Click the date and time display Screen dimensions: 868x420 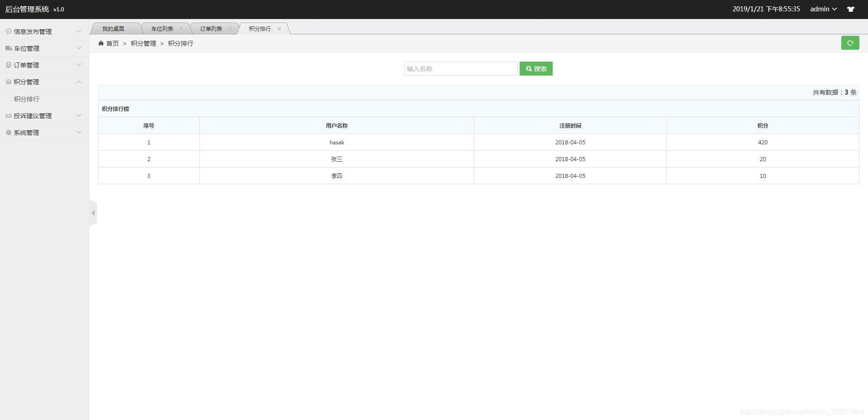(x=766, y=9)
